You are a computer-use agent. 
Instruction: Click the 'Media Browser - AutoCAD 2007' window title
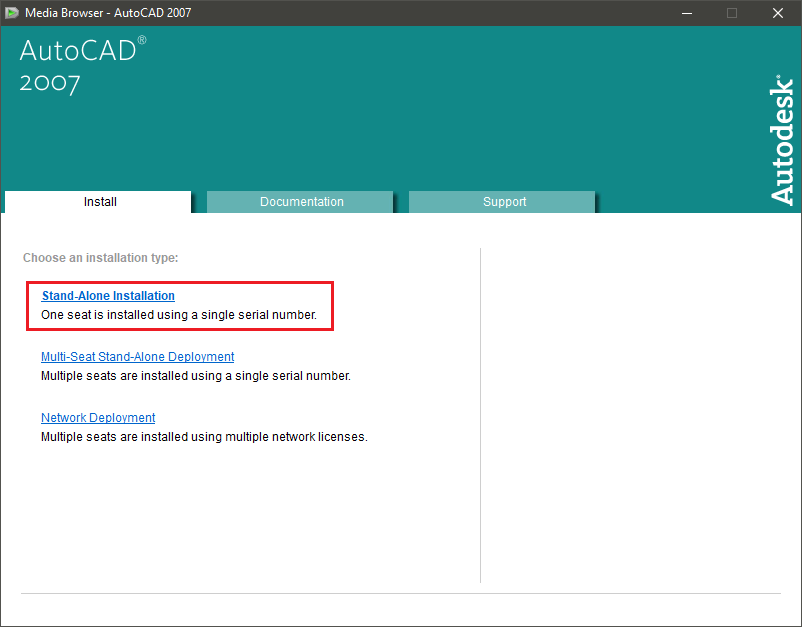click(x=108, y=13)
